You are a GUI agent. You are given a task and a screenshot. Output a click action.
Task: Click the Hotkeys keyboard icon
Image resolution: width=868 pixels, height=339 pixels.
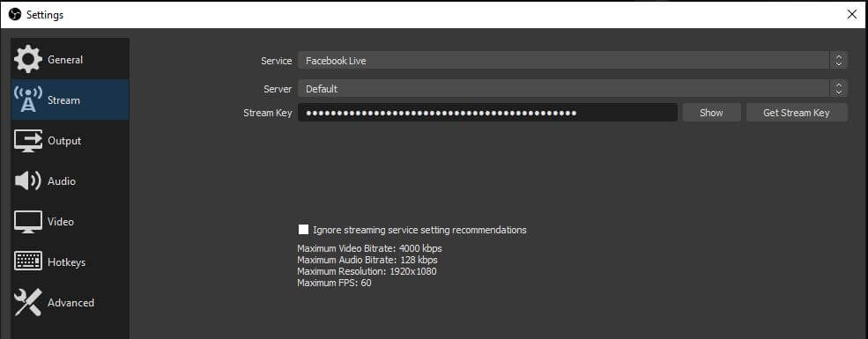pyautogui.click(x=27, y=262)
